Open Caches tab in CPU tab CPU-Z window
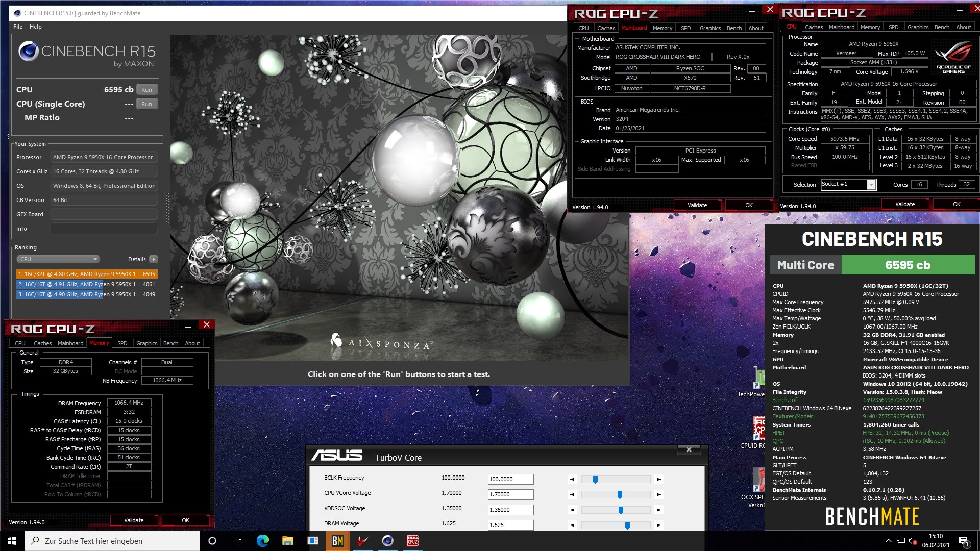Image resolution: width=980 pixels, height=551 pixels. 814,27
